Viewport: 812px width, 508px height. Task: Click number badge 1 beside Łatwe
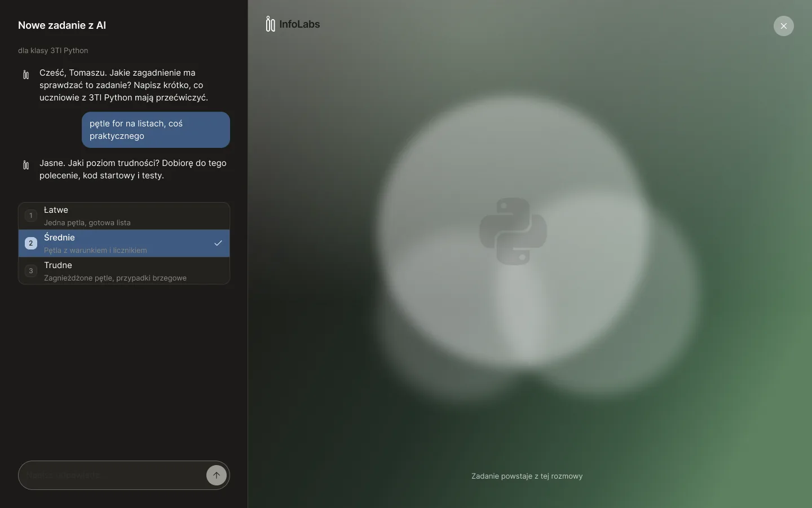(31, 216)
